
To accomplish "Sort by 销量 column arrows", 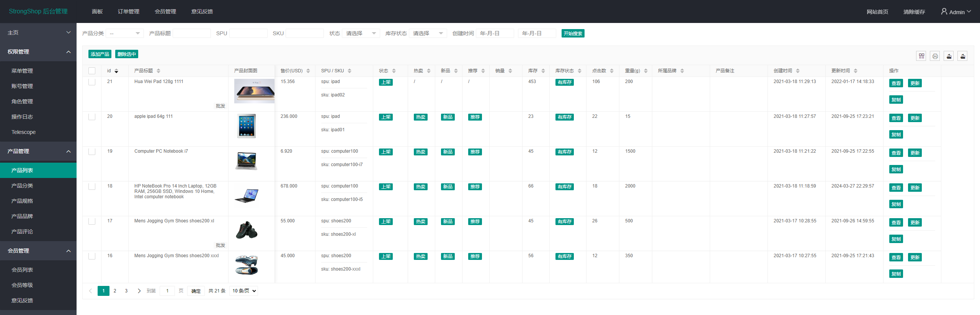I will point(510,71).
